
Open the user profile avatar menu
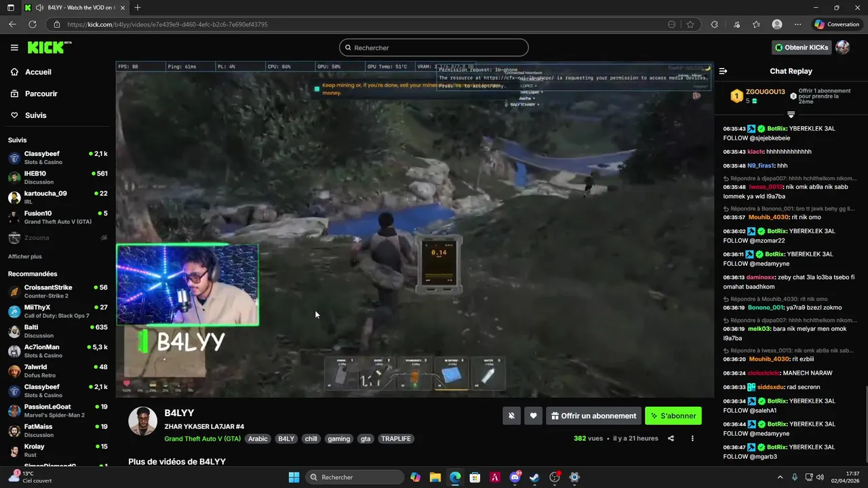843,47
